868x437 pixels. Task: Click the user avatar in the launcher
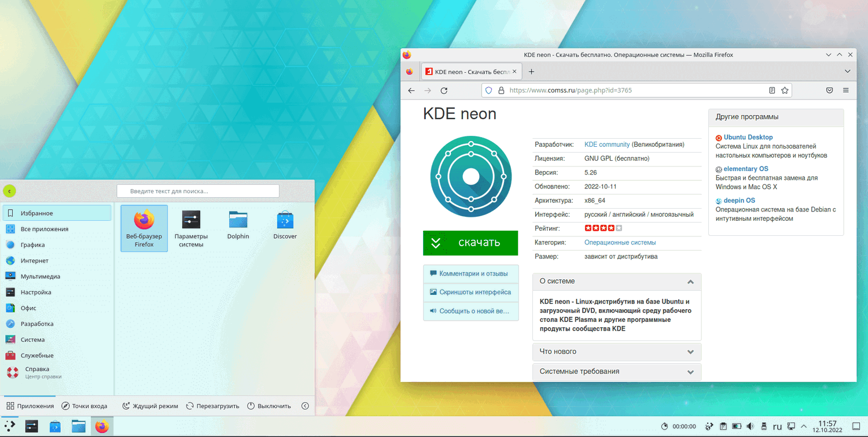10,191
